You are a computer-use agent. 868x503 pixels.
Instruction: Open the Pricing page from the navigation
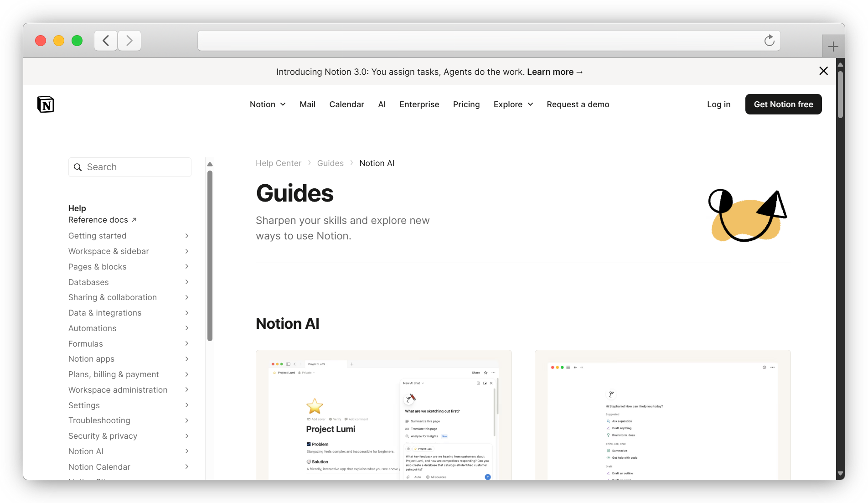466,104
